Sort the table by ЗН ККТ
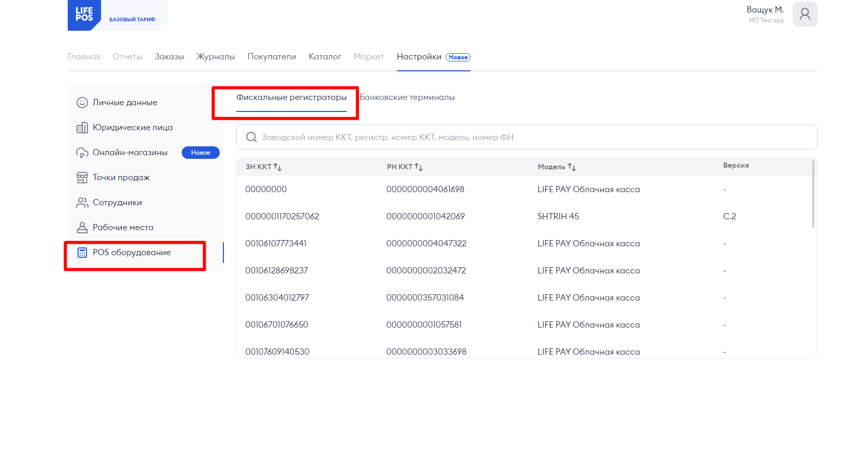This screenshot has width=868, height=463. pyautogui.click(x=278, y=167)
